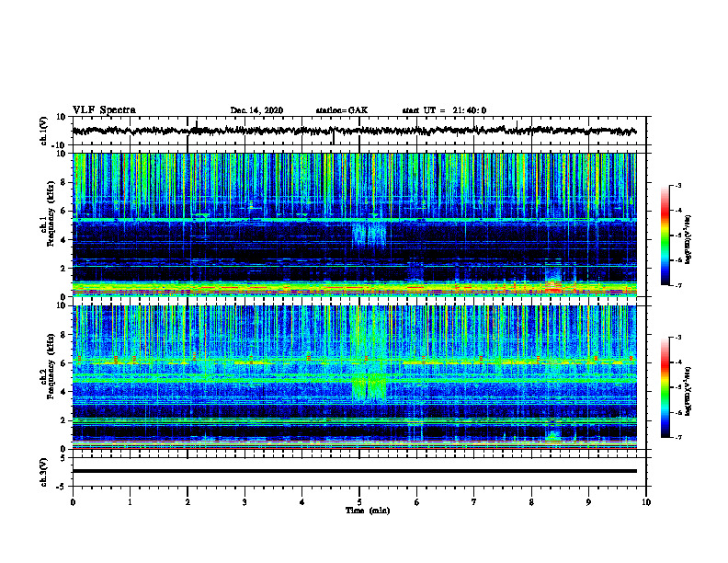
Task: Click the minute-5 burst in ch.1 spectrogram
Action: coord(370,236)
